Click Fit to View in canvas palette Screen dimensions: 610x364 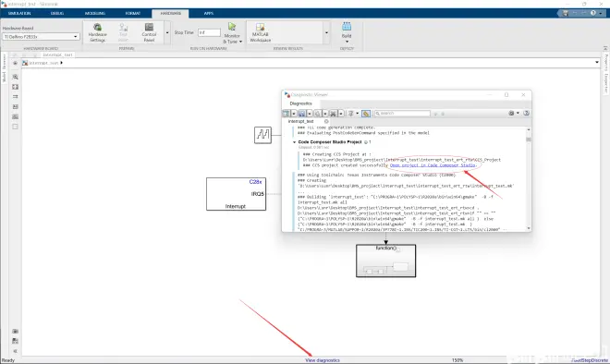15,87
